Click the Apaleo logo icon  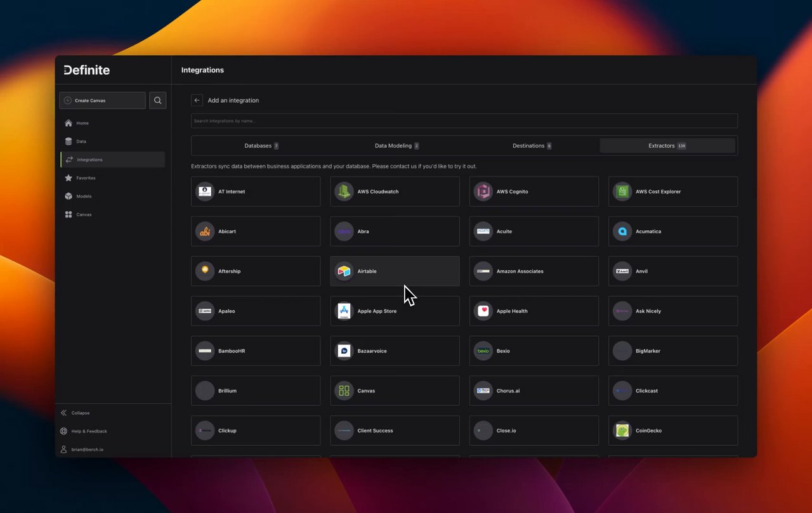click(x=205, y=311)
